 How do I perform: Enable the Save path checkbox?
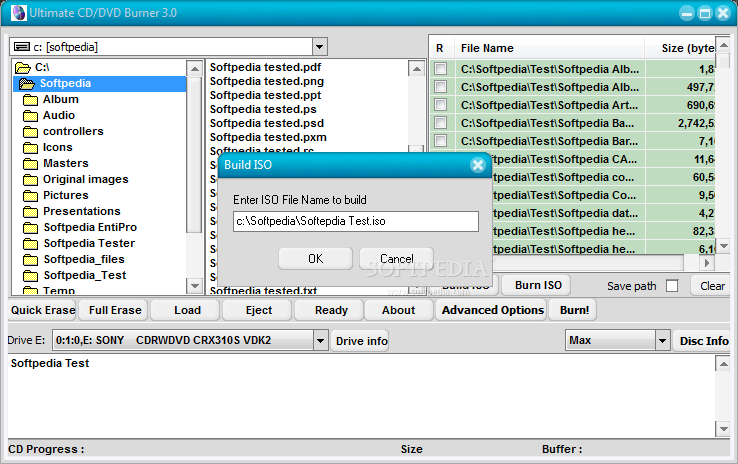tap(672, 286)
